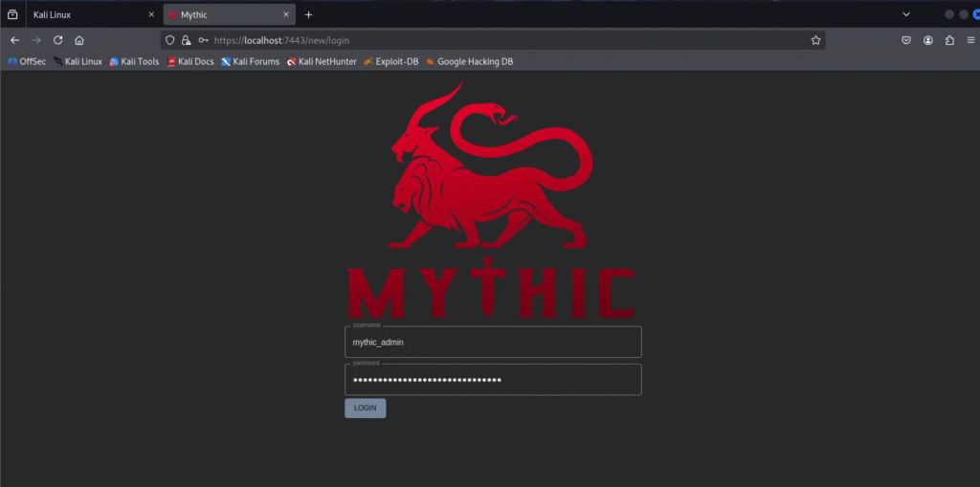Screen dimensions: 980x487
Task: Click the forward navigation arrow
Action: click(36, 40)
